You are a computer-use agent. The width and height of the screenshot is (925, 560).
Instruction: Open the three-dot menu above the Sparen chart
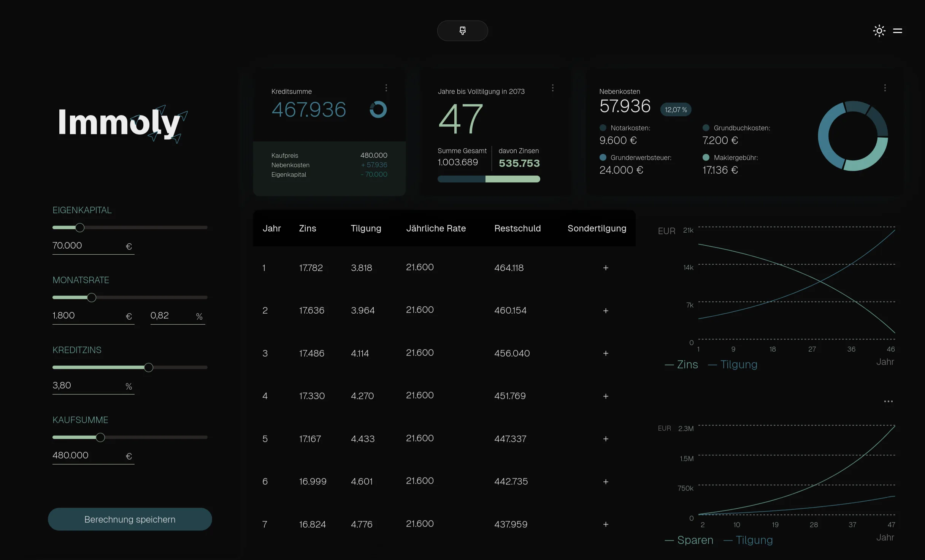click(x=889, y=401)
